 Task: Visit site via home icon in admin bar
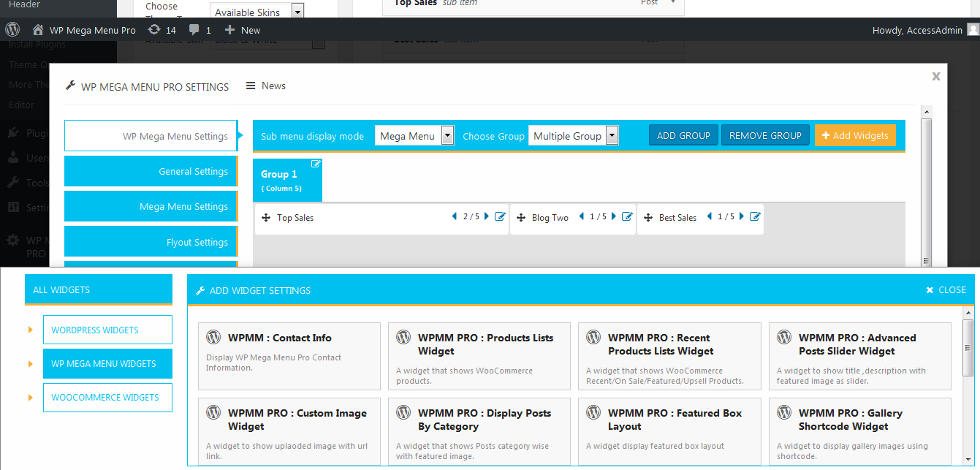[38, 30]
